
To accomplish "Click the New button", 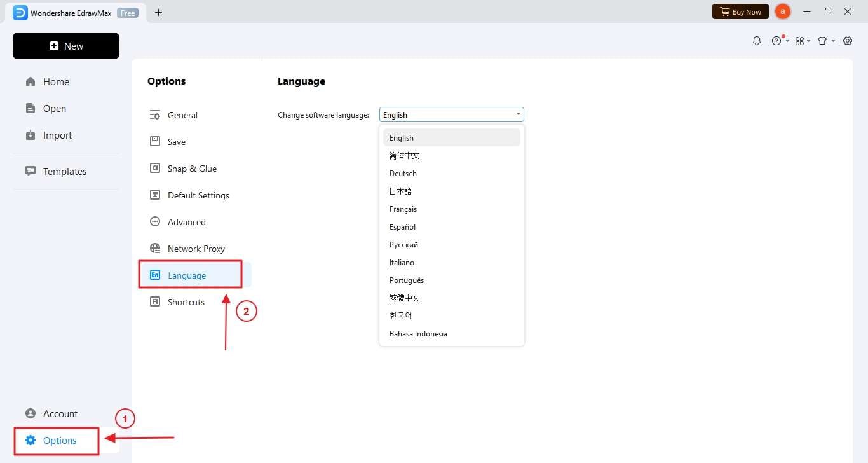I will coord(66,46).
